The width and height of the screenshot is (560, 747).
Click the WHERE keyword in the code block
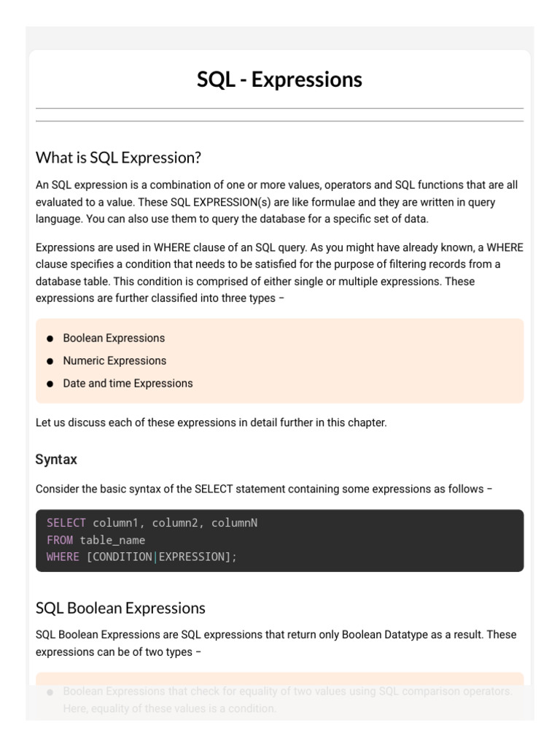[63, 557]
